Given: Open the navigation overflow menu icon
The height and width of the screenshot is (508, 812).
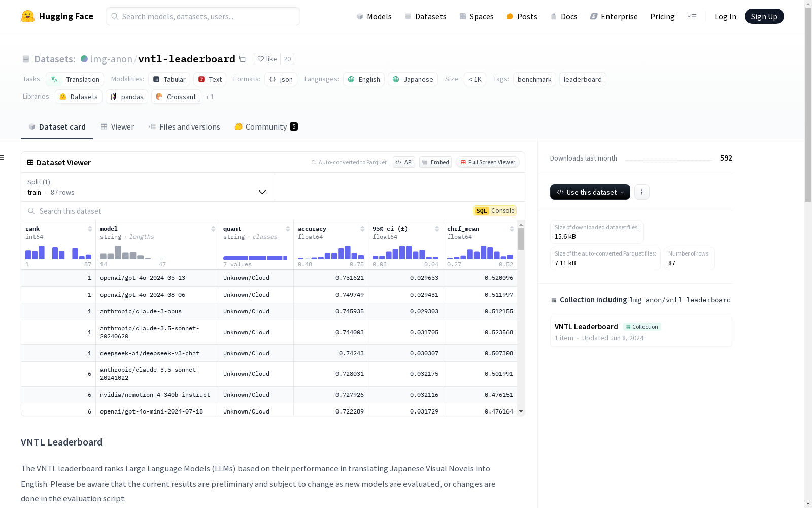Looking at the screenshot, I should [692, 16].
